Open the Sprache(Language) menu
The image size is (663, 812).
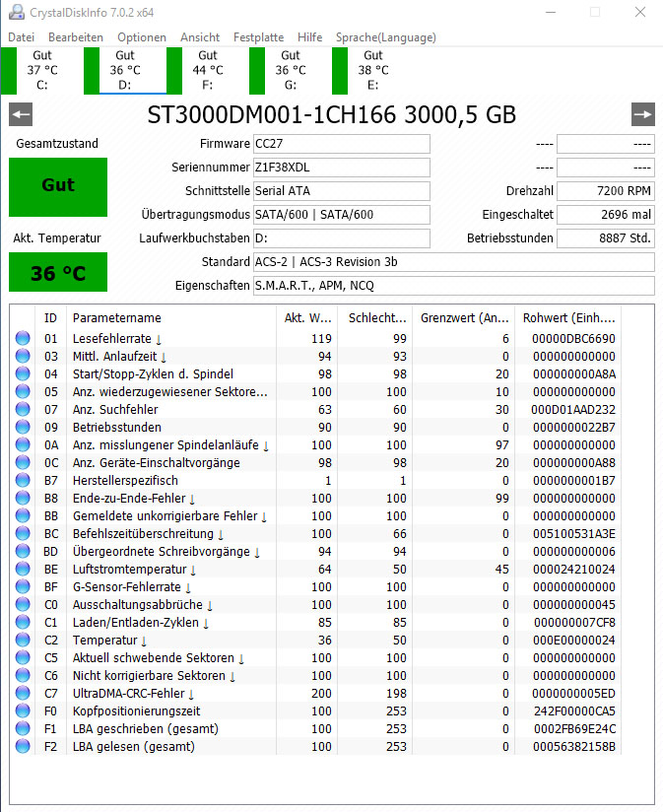(x=385, y=37)
